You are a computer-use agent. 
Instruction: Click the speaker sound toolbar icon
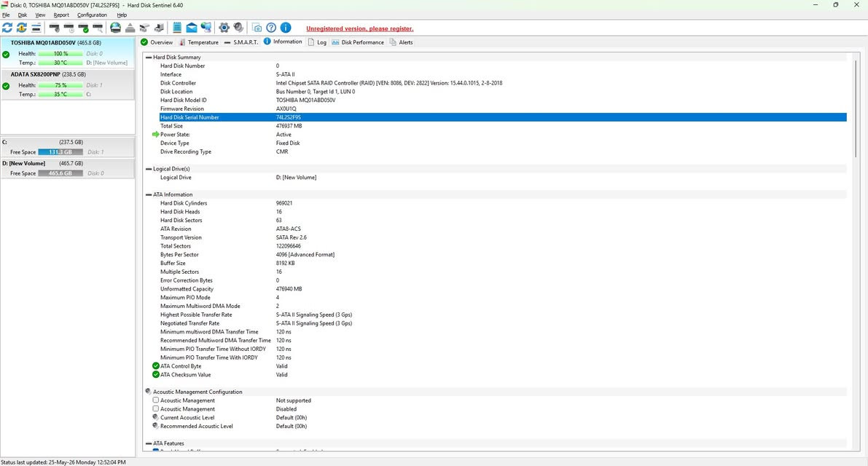[x=238, y=28]
